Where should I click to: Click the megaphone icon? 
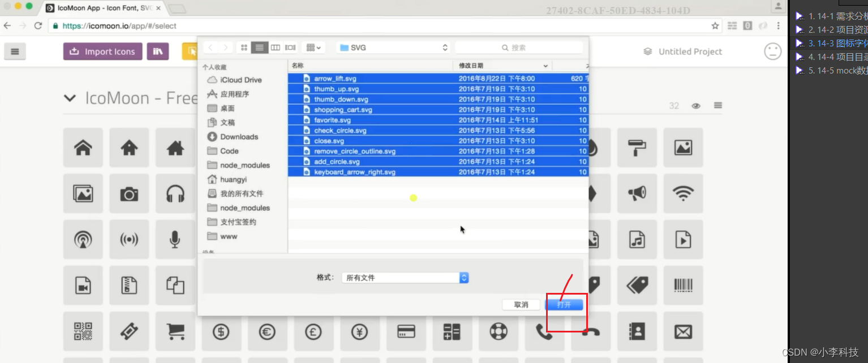pos(637,194)
